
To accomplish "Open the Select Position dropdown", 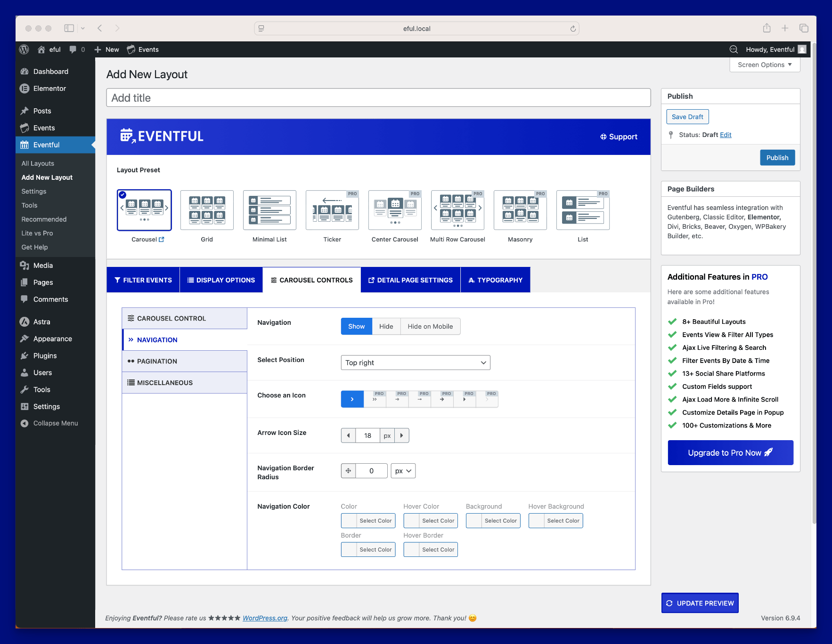I will click(x=415, y=362).
